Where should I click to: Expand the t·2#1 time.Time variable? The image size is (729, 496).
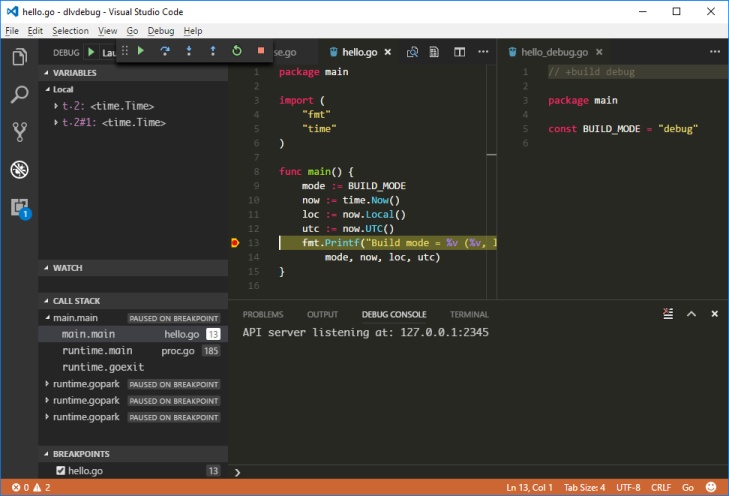click(x=56, y=122)
